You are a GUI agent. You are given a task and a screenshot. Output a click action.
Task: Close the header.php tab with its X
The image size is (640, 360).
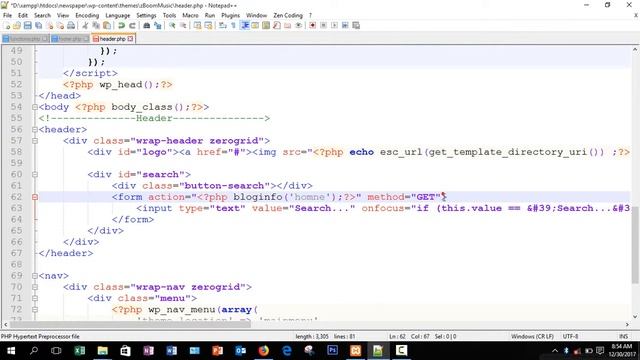coord(130,39)
